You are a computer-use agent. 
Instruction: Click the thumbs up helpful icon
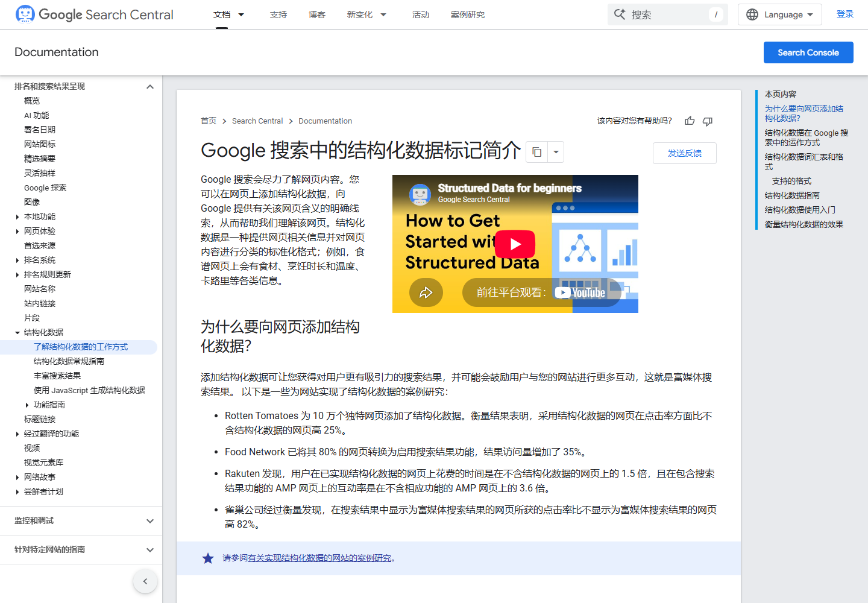tap(690, 121)
